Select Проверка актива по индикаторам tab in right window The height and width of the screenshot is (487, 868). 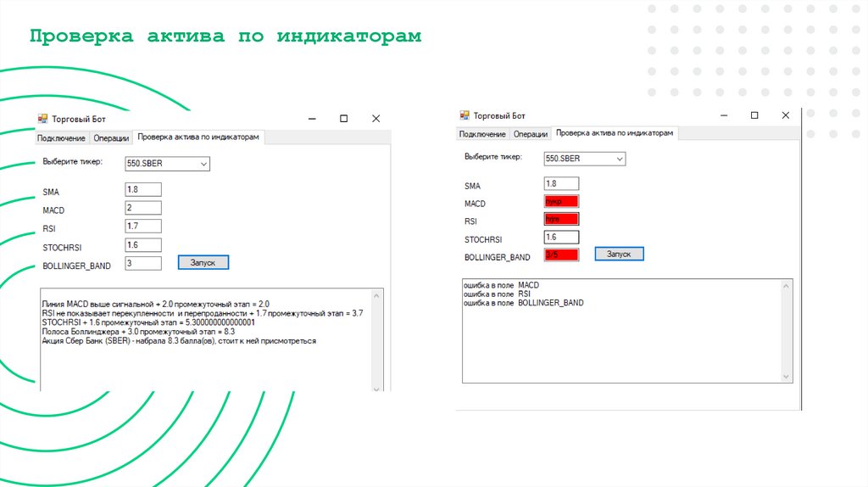click(x=615, y=133)
